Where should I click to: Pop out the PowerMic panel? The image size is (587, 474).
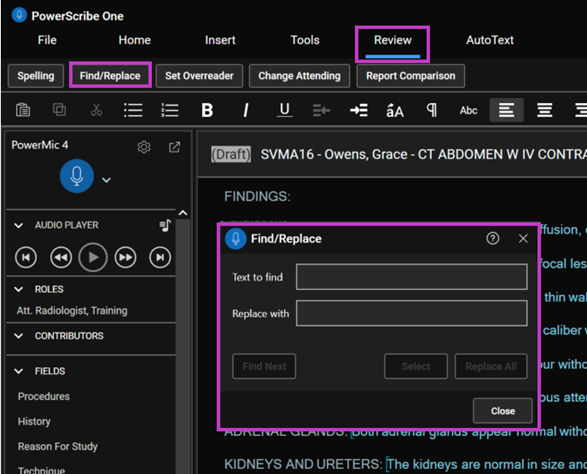(174, 147)
